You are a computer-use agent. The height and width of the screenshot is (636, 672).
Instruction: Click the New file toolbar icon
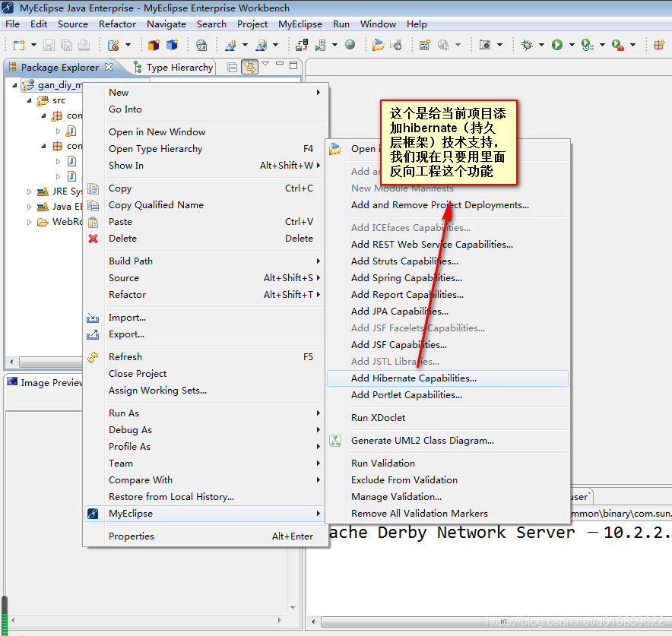(19, 45)
